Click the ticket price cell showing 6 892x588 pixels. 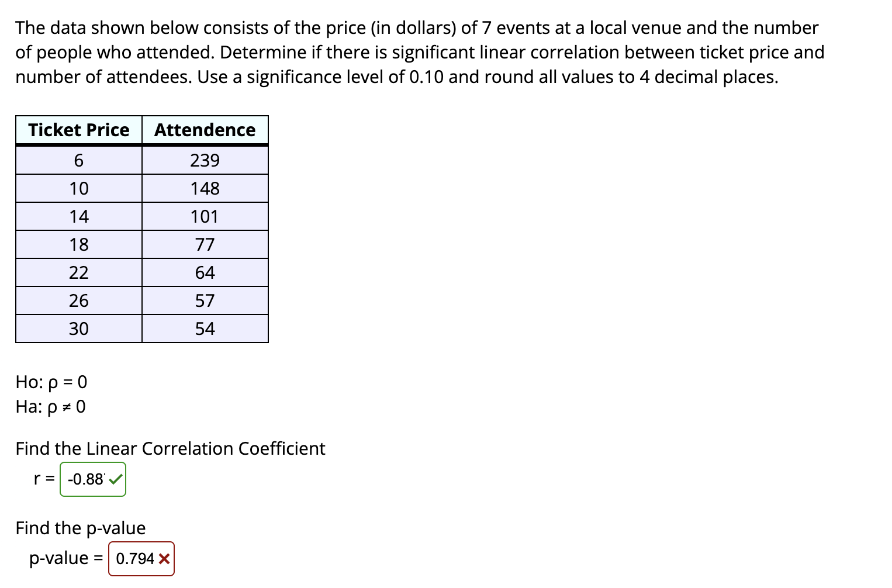(x=79, y=160)
